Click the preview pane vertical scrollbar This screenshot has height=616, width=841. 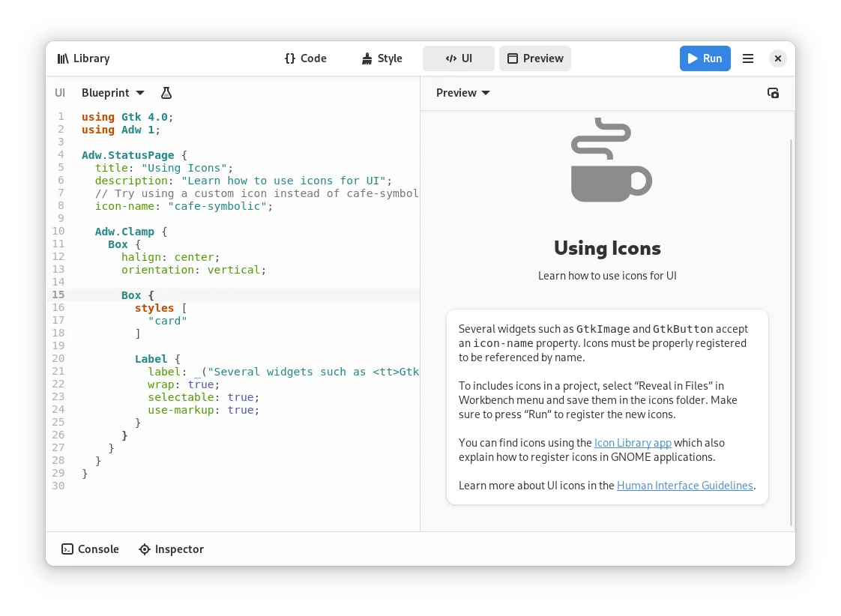tap(792, 330)
